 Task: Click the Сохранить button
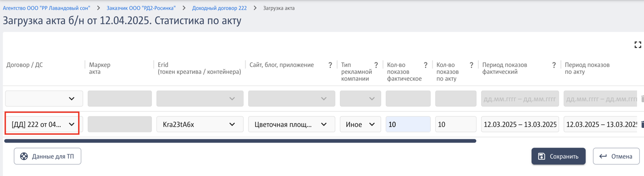[558, 156]
